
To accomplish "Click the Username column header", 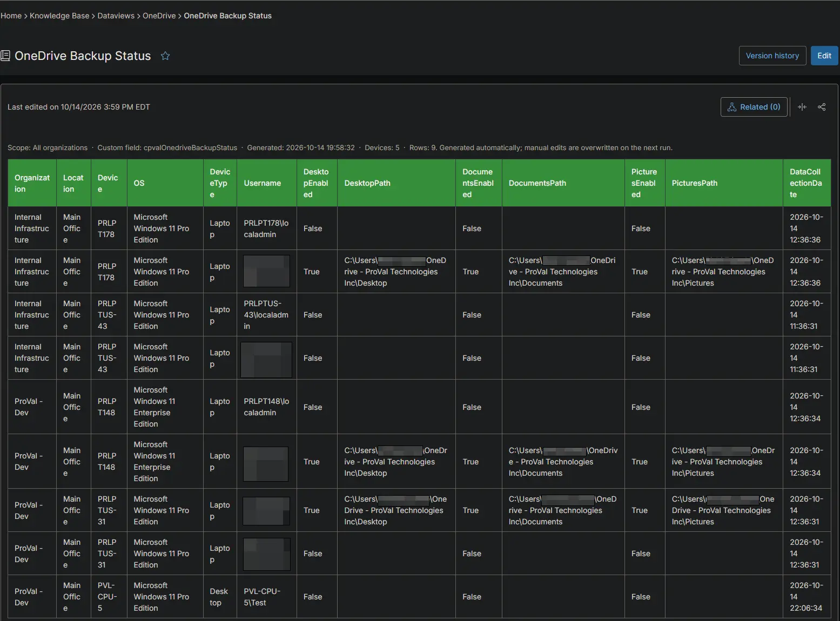I will [x=267, y=183].
